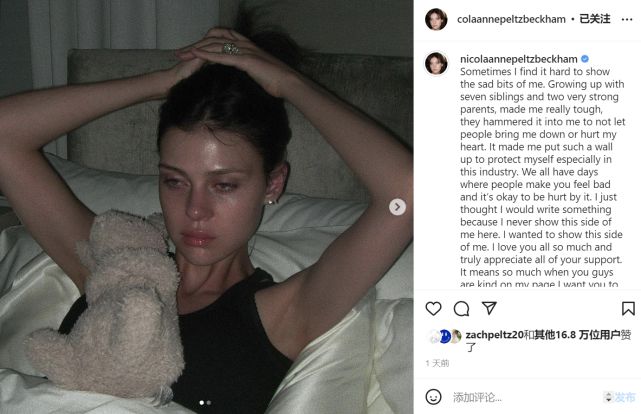The image size is (641, 414).
Task: View the 其他16.8 万位用户 likes list
Action: click(577, 335)
